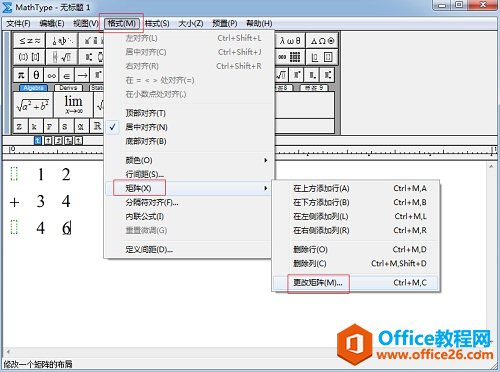
Task: Open 分隔符对齐(F)... fence alignment dialog
Action: point(152,202)
